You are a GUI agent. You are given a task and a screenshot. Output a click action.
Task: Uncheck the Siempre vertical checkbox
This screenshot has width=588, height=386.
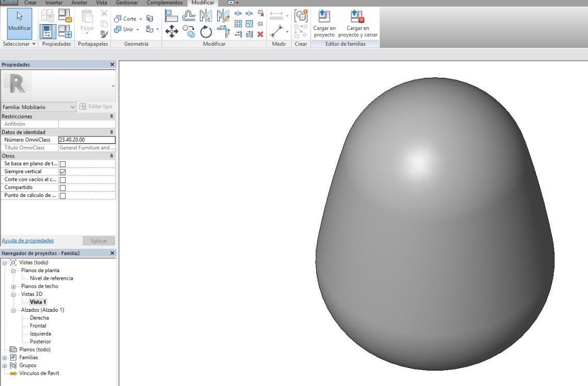tap(63, 172)
